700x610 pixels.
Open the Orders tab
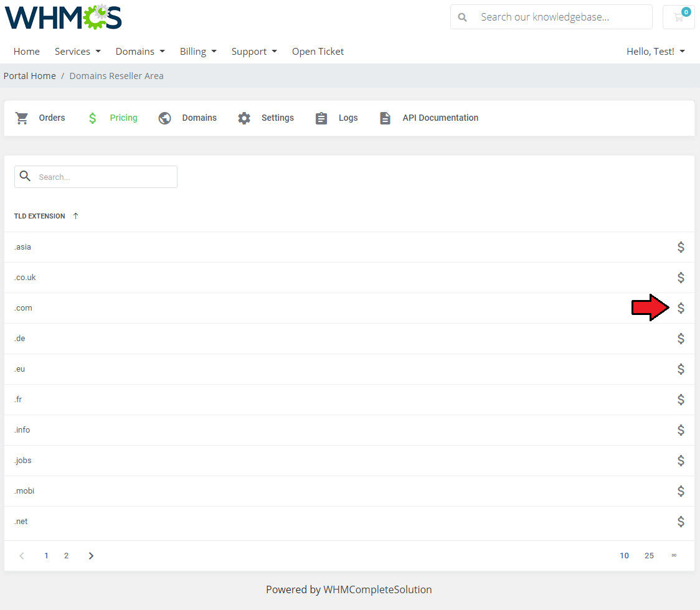point(40,118)
